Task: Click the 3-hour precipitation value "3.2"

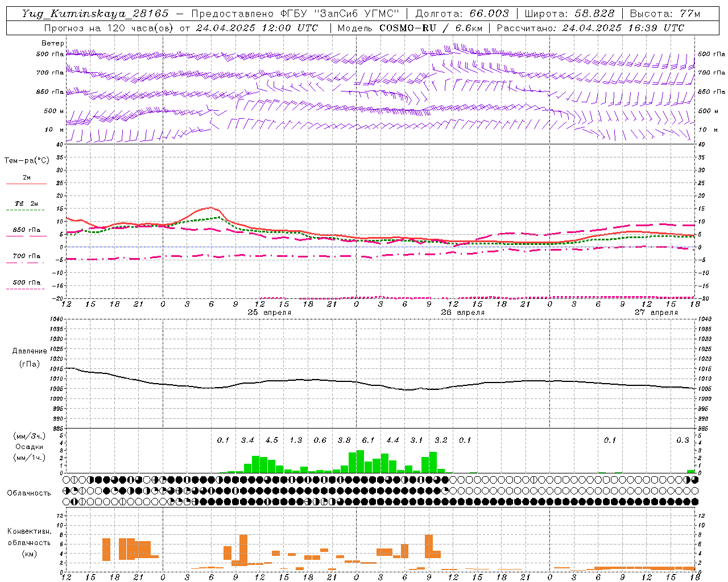Action: 441,440
